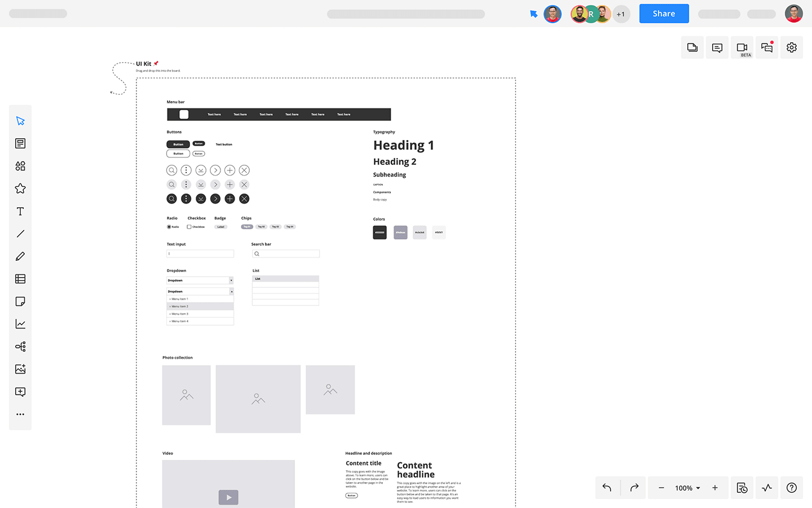Click the light gray right chevron icon
Viewport: 812px width, 508px height.
215,185
